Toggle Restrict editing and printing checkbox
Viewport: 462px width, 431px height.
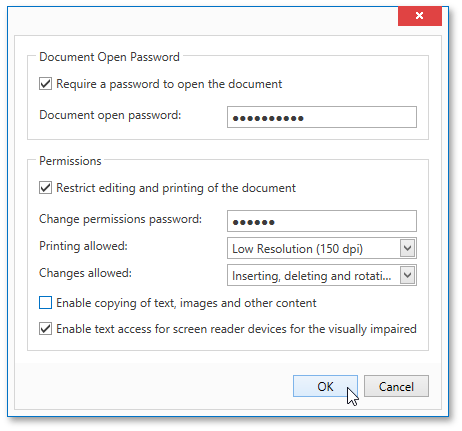45,188
